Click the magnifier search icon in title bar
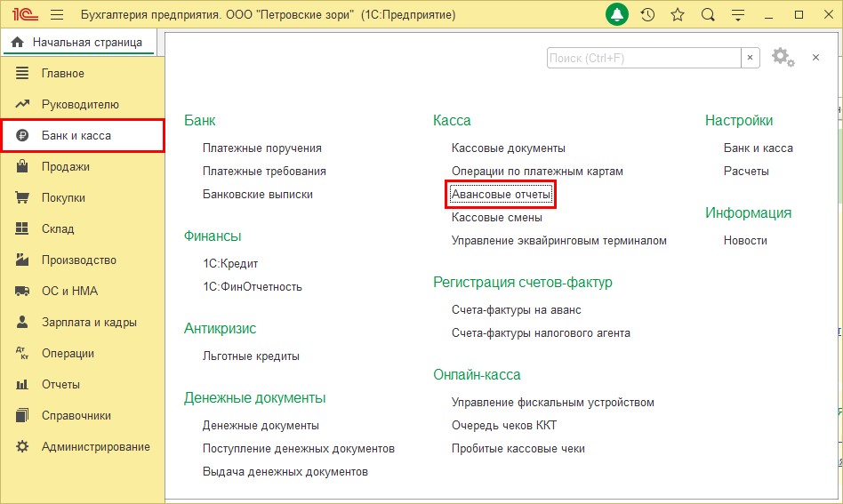Screen dimensions: 843x504 tap(708, 14)
